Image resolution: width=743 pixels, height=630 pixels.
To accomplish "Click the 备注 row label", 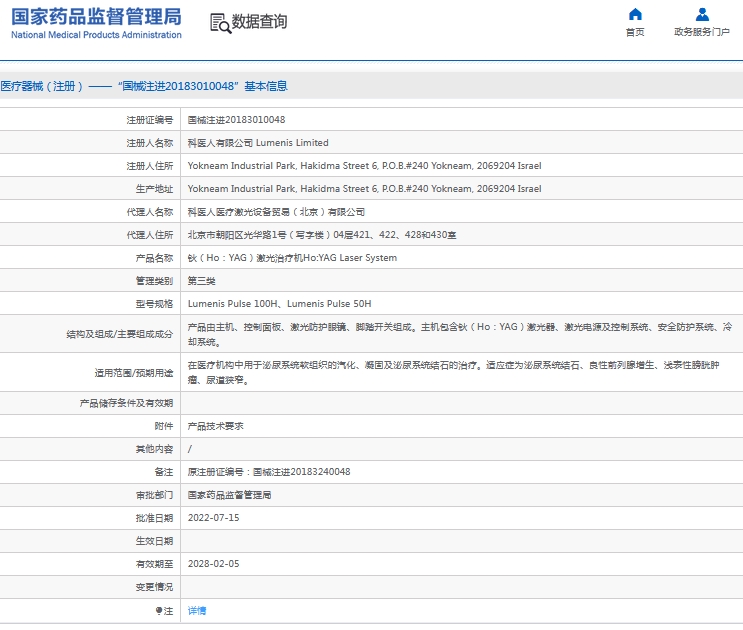I will tap(164, 472).
